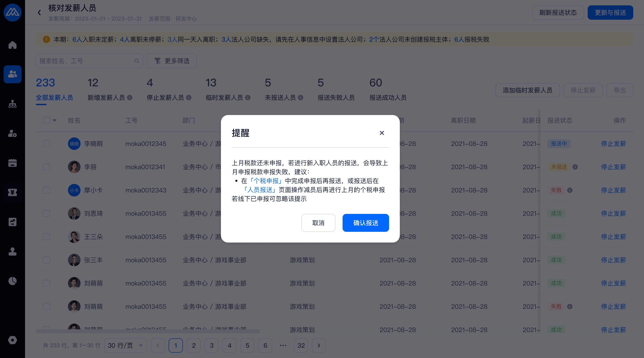Go to previous page with left chevron
644x358 pixels.
pyautogui.click(x=158, y=345)
